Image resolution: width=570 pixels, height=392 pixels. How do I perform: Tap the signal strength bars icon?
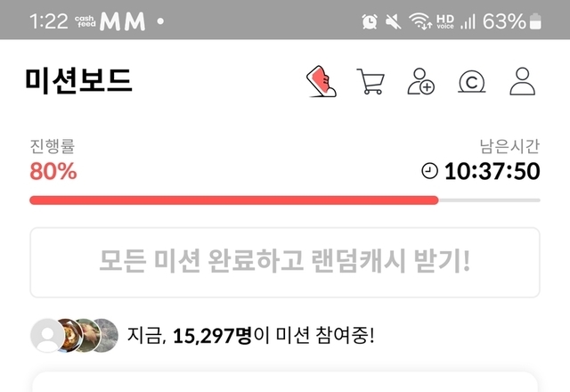pyautogui.click(x=468, y=21)
